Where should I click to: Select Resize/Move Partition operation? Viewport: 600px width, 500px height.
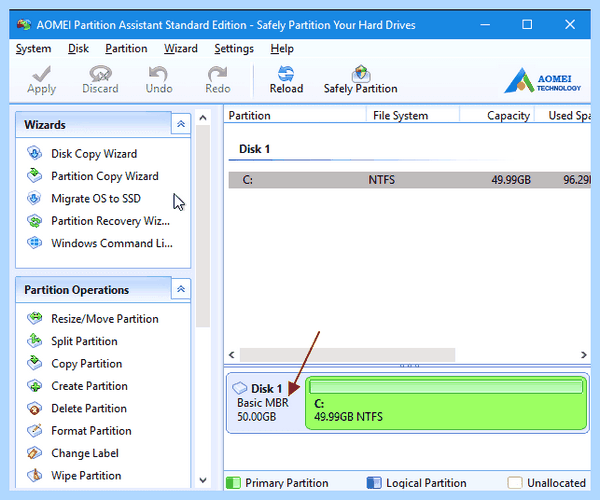(x=105, y=318)
